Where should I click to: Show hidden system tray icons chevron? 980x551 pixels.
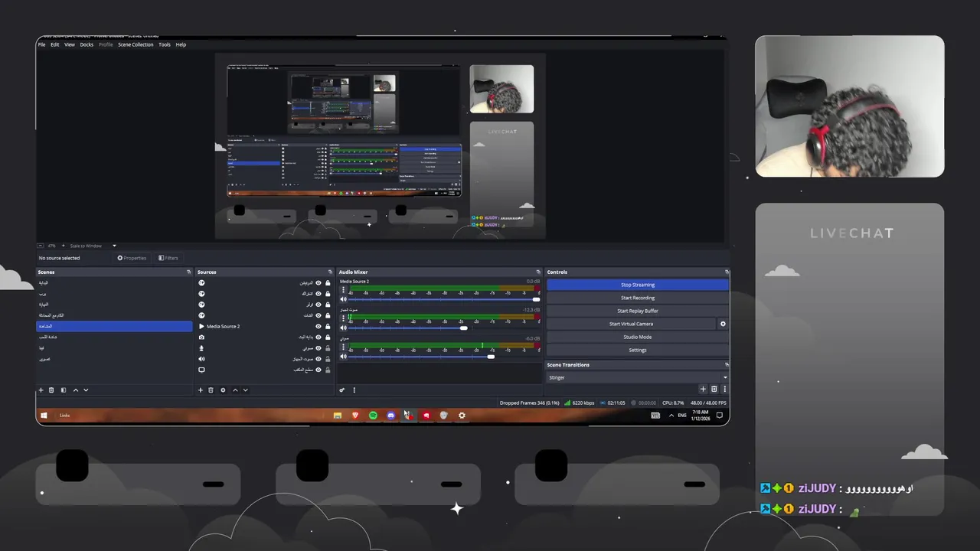(x=671, y=416)
